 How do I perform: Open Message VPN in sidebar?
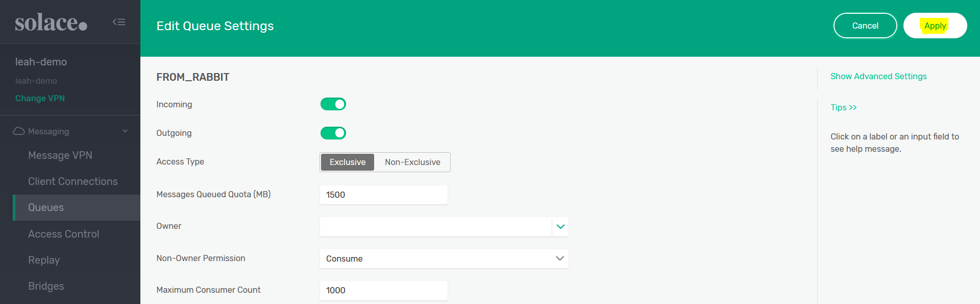click(60, 155)
